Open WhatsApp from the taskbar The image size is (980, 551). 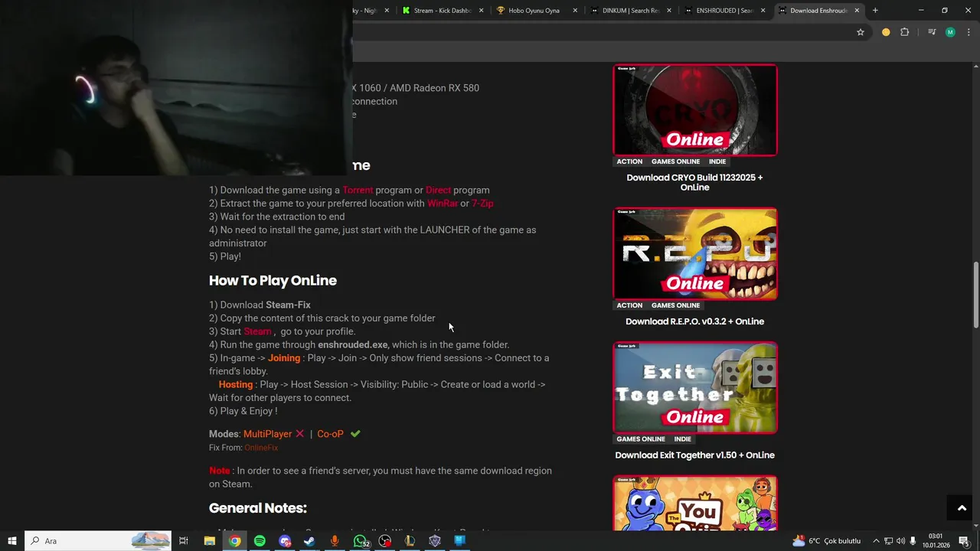pos(360,541)
